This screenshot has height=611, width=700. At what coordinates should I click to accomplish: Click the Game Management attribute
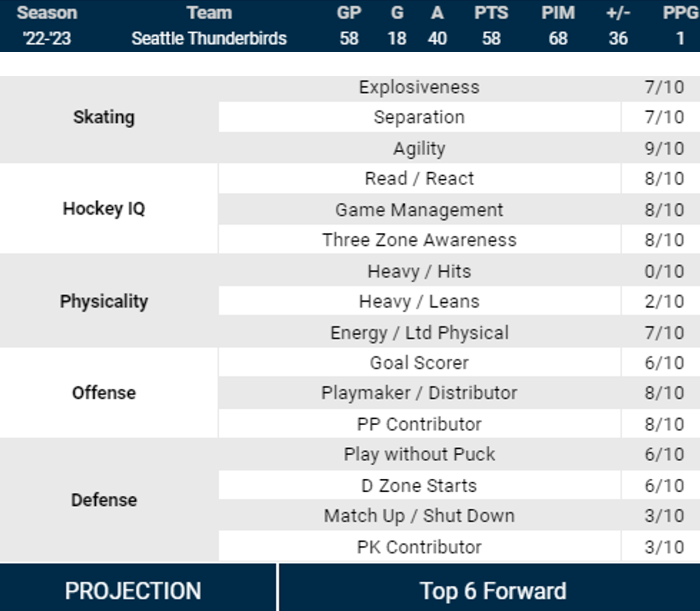click(x=419, y=210)
